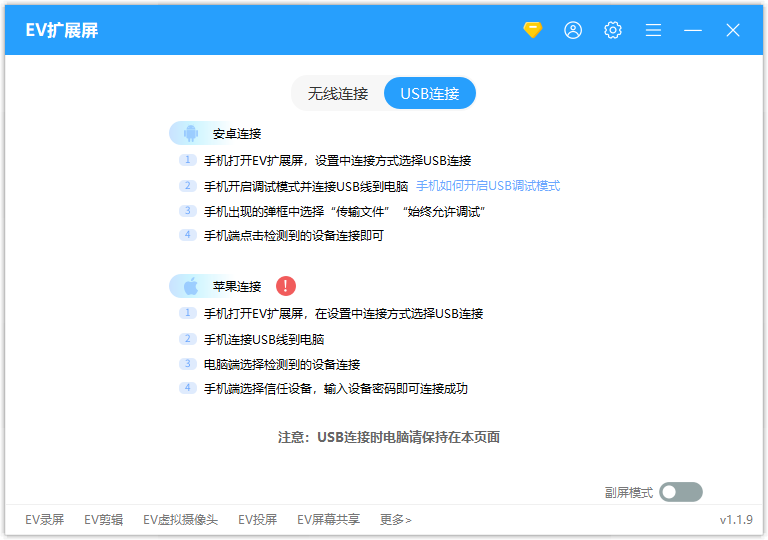Click Apple step 手机连接USB线到电脑
The image size is (768, 540).
(264, 339)
